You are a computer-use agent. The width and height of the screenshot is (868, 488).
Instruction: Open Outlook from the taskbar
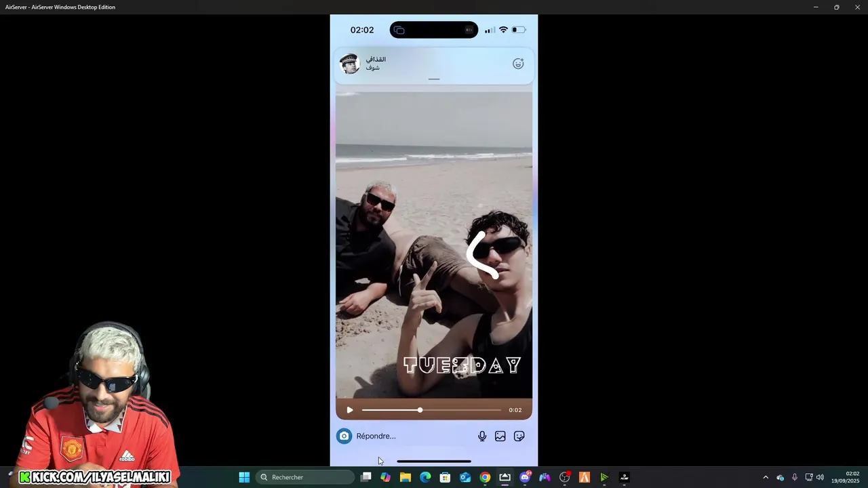point(465,477)
